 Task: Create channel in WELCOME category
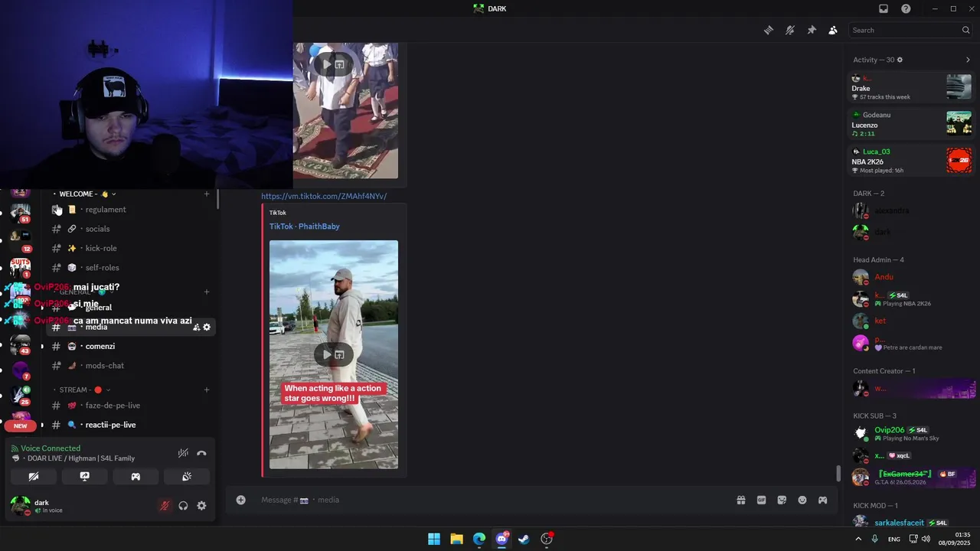pos(207,194)
